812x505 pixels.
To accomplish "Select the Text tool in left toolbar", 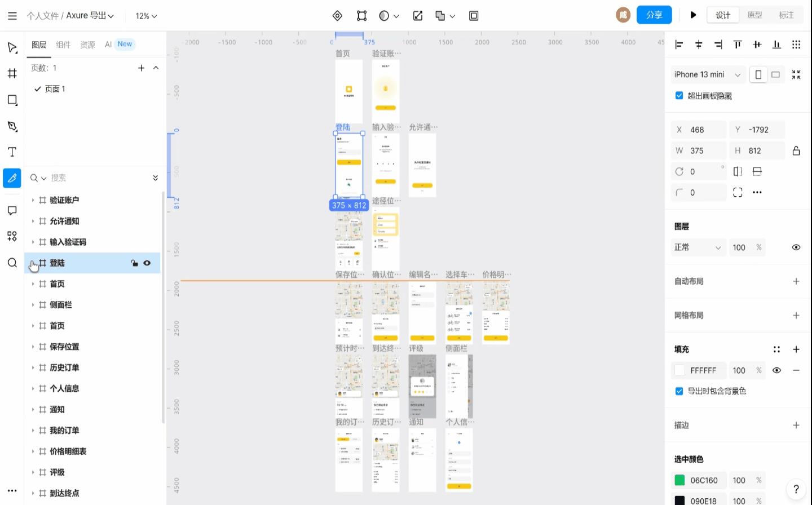I will tap(12, 152).
